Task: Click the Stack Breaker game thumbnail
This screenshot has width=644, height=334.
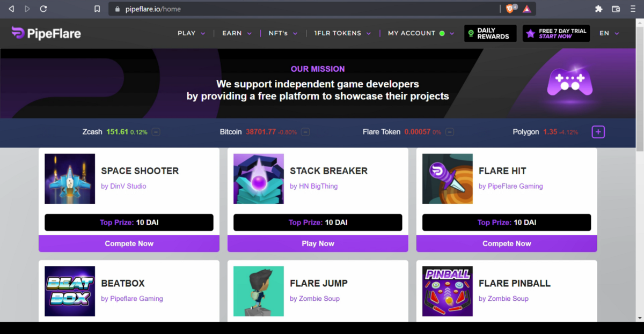Action: coord(259,179)
